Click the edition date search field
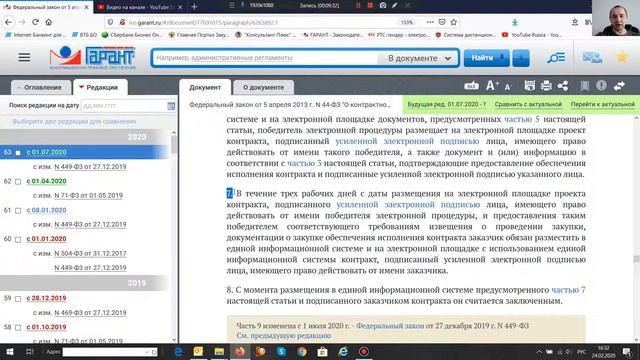This screenshot has height=360, width=640. 124,106
